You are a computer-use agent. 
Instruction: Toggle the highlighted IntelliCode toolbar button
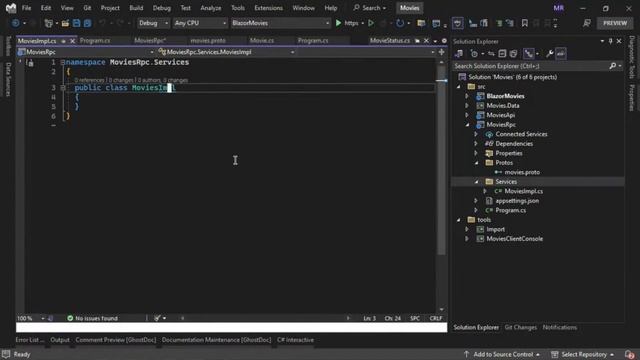tap(458, 23)
